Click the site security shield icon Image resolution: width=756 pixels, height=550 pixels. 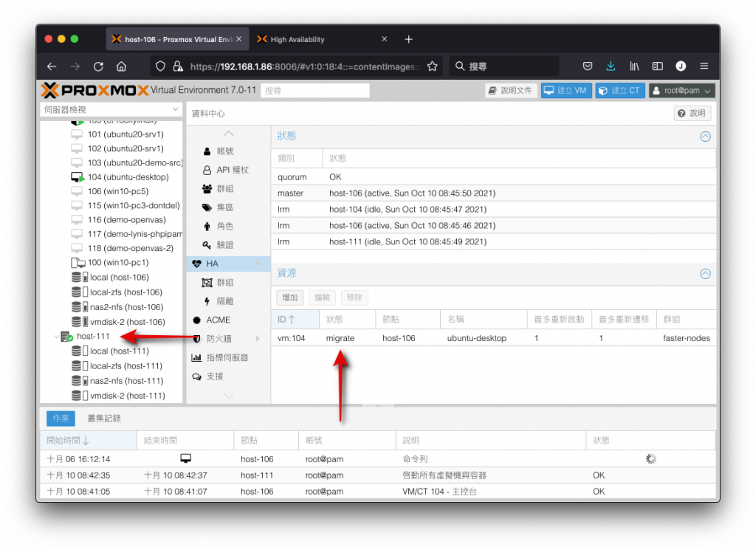point(160,66)
